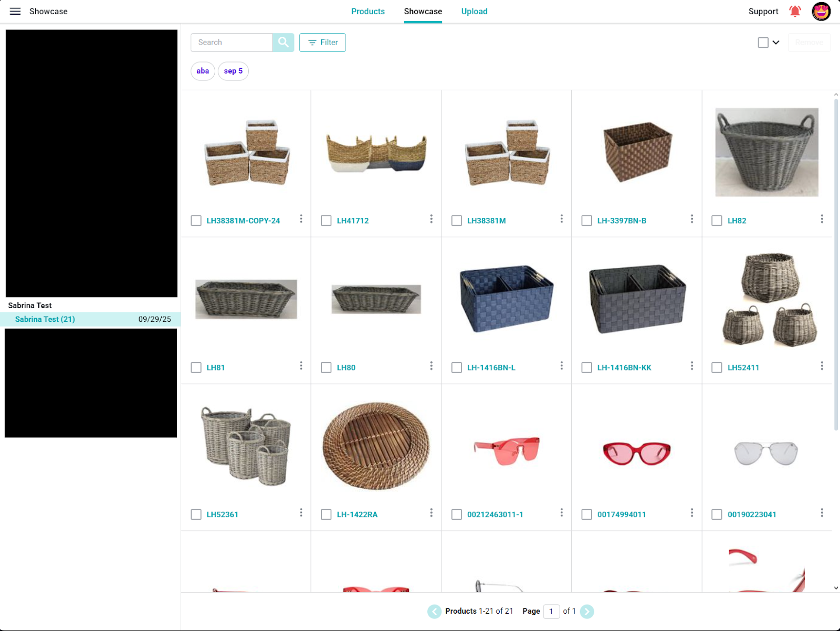Open options menu for LH38381M

click(561, 219)
